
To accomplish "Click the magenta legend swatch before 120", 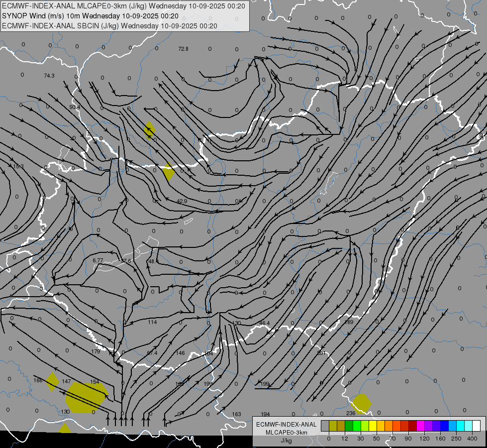I will (420, 426).
